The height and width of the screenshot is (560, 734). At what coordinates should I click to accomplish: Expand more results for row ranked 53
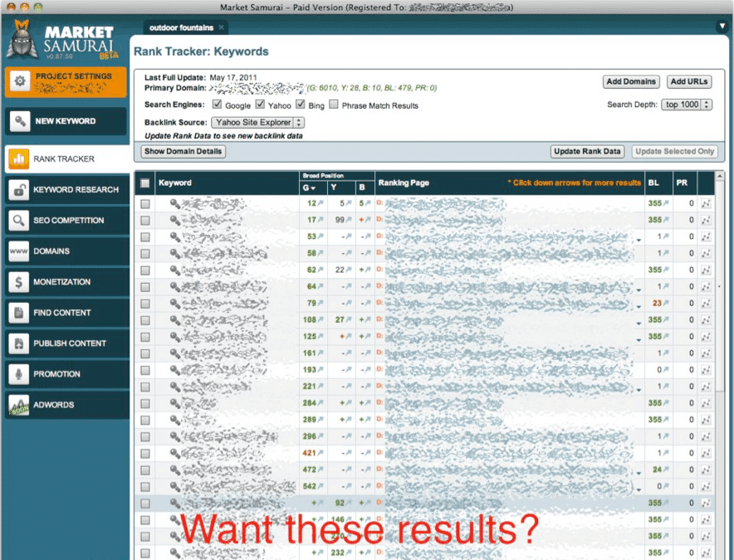tap(639, 240)
